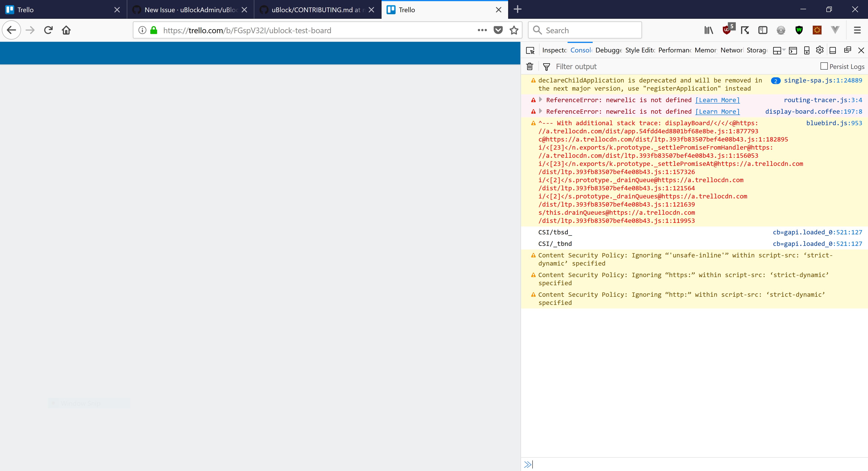The width and height of the screenshot is (868, 471).
Task: Activate the element picker tool
Action: click(x=530, y=50)
